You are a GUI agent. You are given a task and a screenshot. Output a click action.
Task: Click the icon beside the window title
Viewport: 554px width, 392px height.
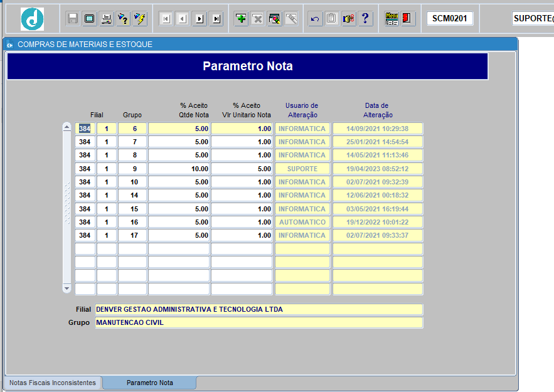9,44
